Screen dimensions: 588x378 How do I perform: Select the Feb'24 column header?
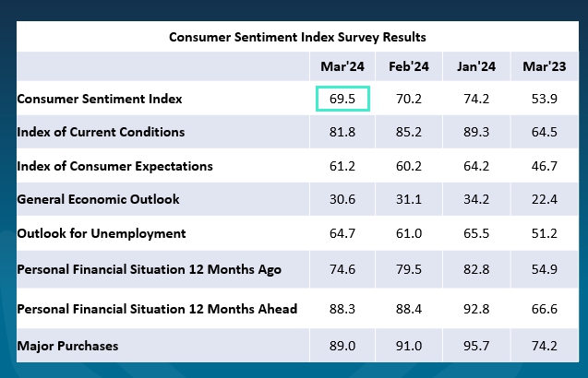(x=408, y=67)
